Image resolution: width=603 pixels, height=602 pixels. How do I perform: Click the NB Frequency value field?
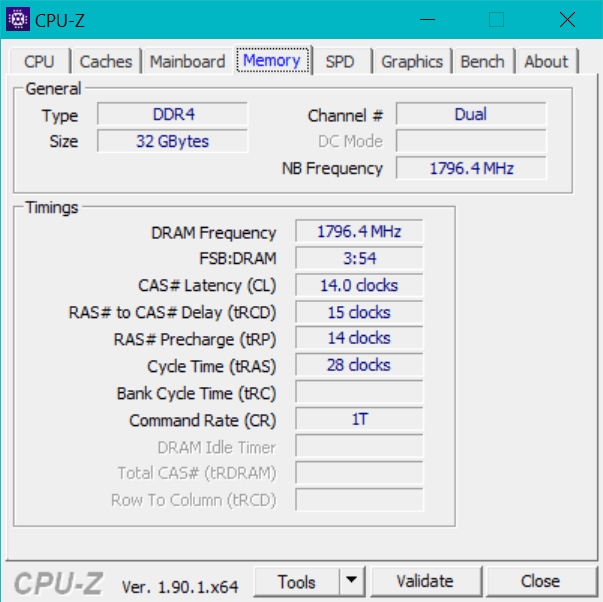coord(471,168)
